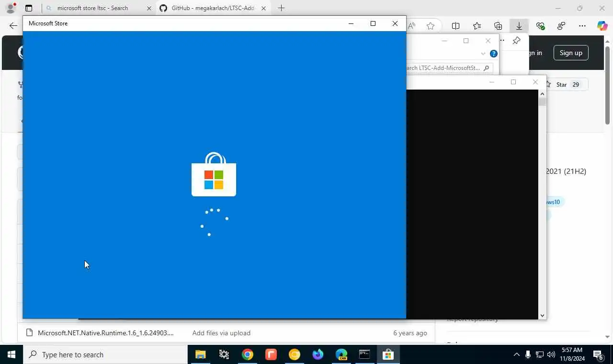Image resolution: width=613 pixels, height=364 pixels.
Task: Show hidden tray icons chevron
Action: tap(516, 354)
